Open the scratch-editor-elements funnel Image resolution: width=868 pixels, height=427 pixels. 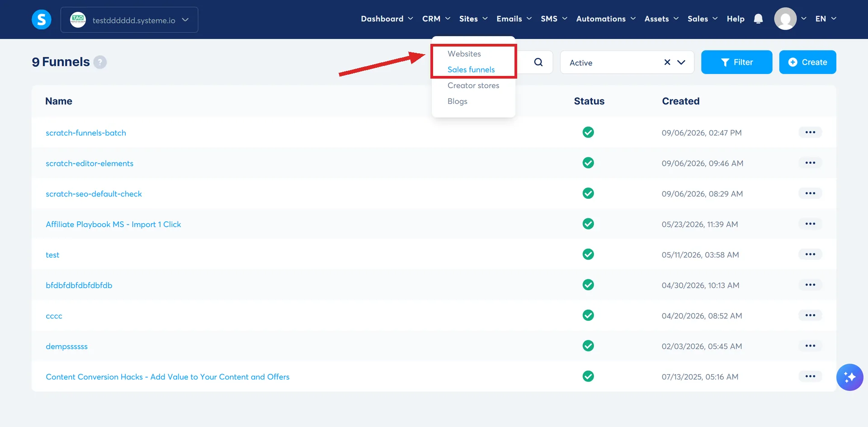90,164
